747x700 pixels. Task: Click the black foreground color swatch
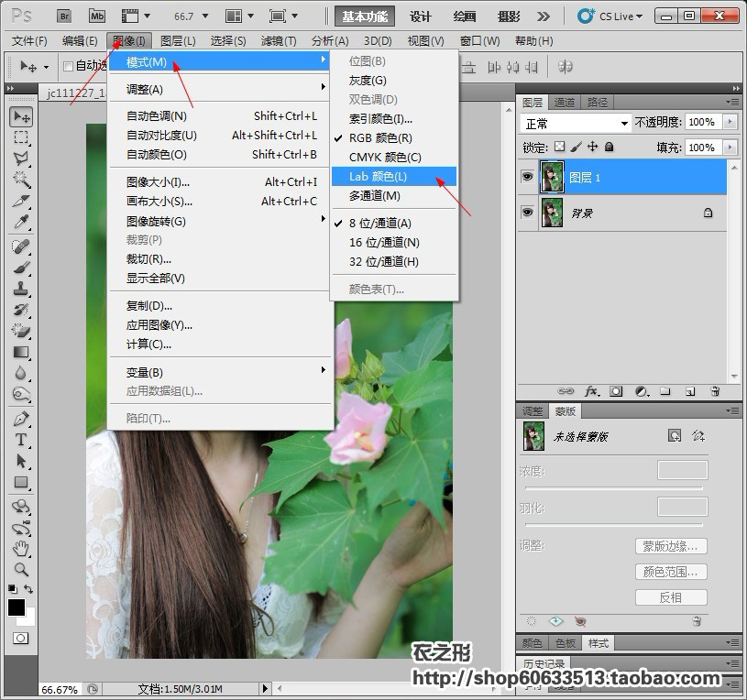click(x=16, y=607)
